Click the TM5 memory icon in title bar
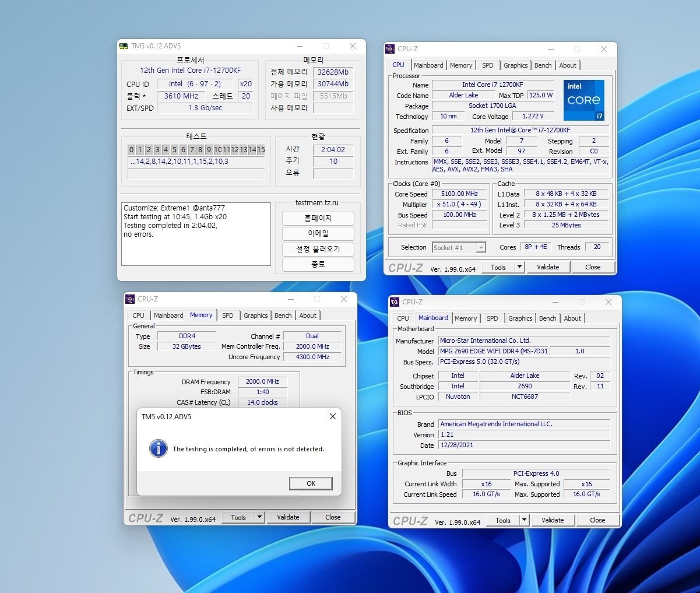Viewport: 700px width, 593px height. click(124, 46)
